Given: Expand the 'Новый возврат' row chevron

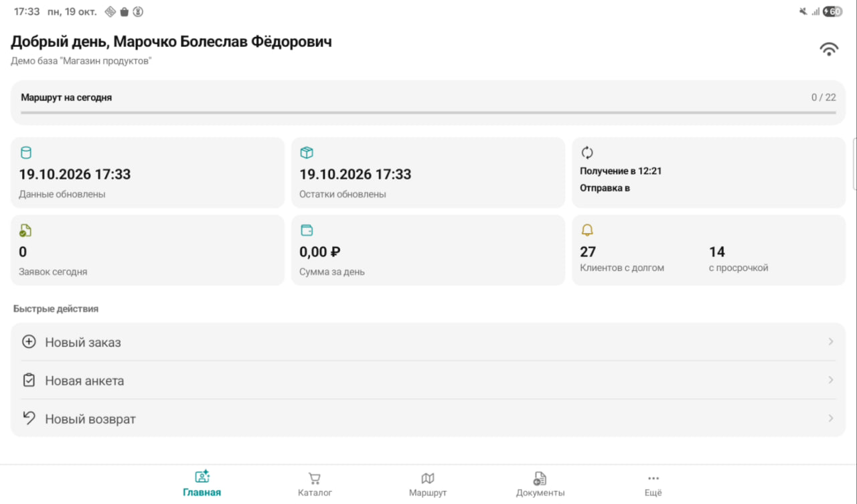Looking at the screenshot, I should click(831, 418).
